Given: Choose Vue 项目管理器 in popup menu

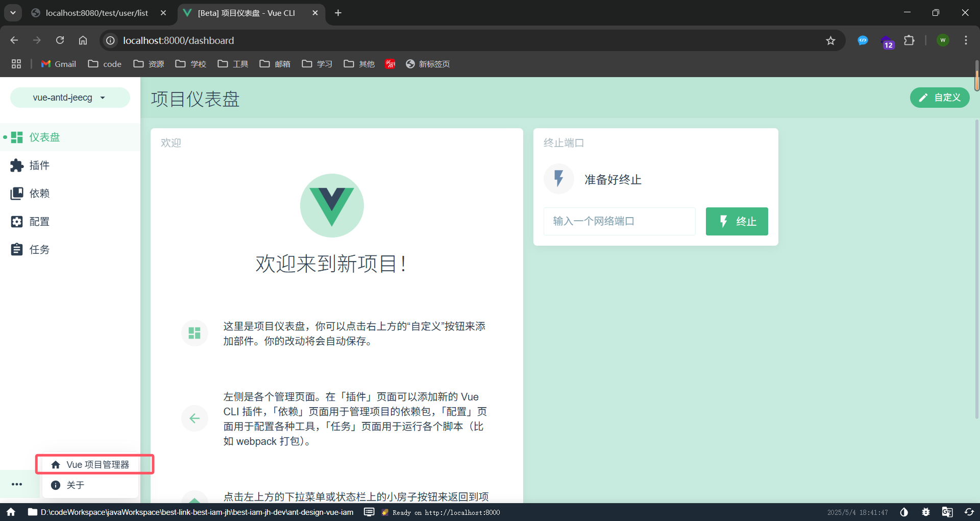Looking at the screenshot, I should [90, 464].
